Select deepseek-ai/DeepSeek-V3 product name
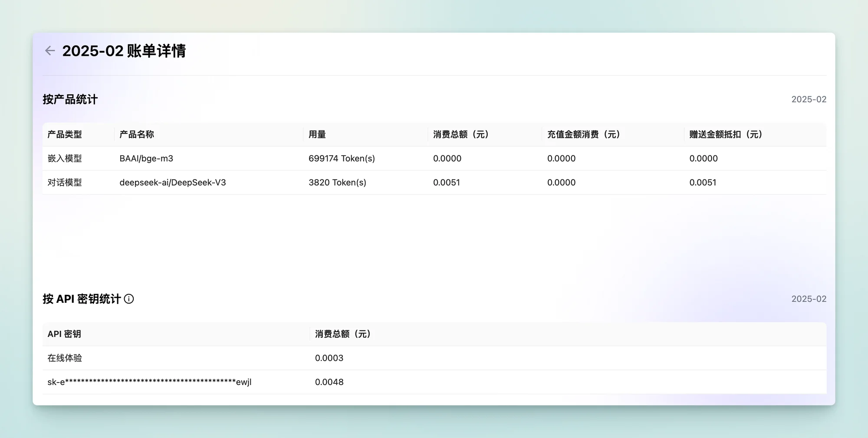This screenshot has width=868, height=438. [x=173, y=183]
